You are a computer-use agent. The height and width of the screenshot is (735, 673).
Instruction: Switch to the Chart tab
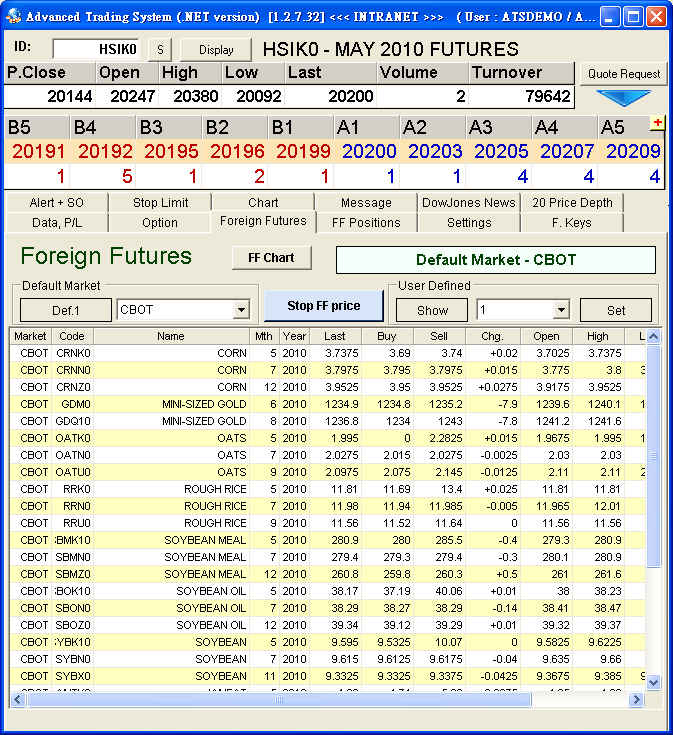point(263,202)
